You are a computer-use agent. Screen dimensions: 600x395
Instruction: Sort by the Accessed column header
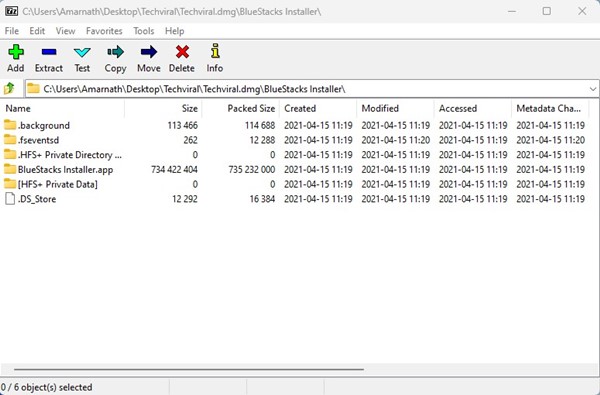473,109
